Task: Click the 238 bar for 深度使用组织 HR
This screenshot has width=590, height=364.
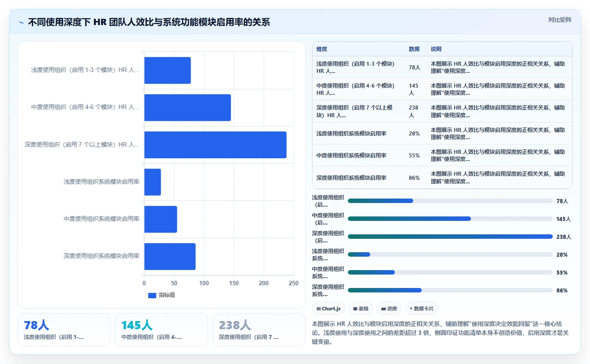Action: [x=215, y=144]
